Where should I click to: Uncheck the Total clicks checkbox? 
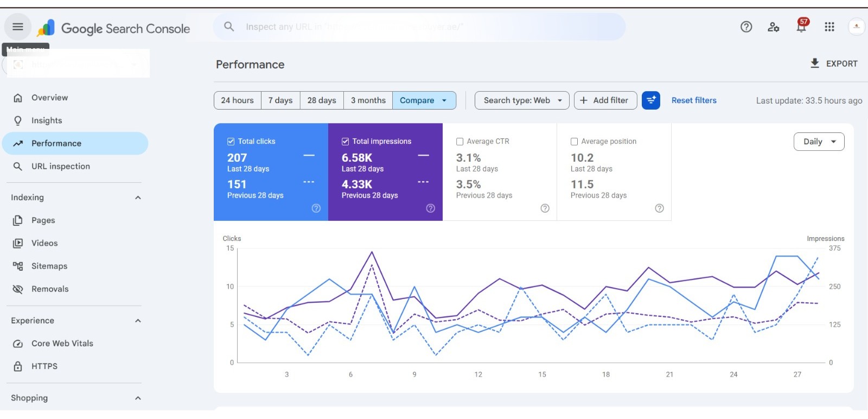tap(231, 142)
